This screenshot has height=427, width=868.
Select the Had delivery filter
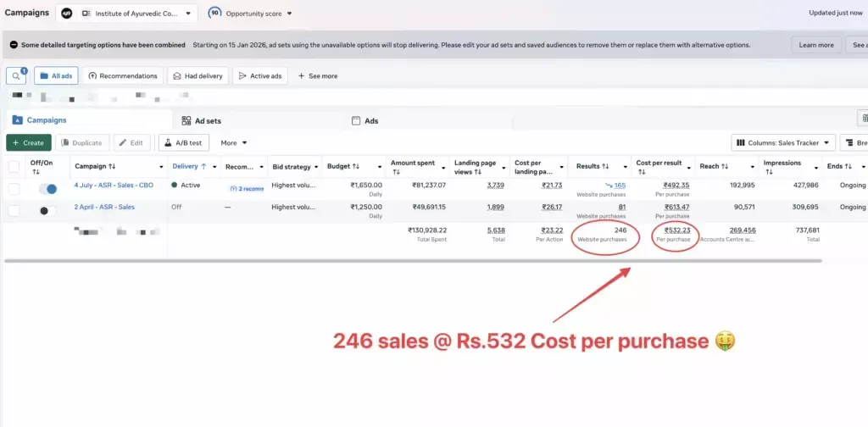click(198, 75)
